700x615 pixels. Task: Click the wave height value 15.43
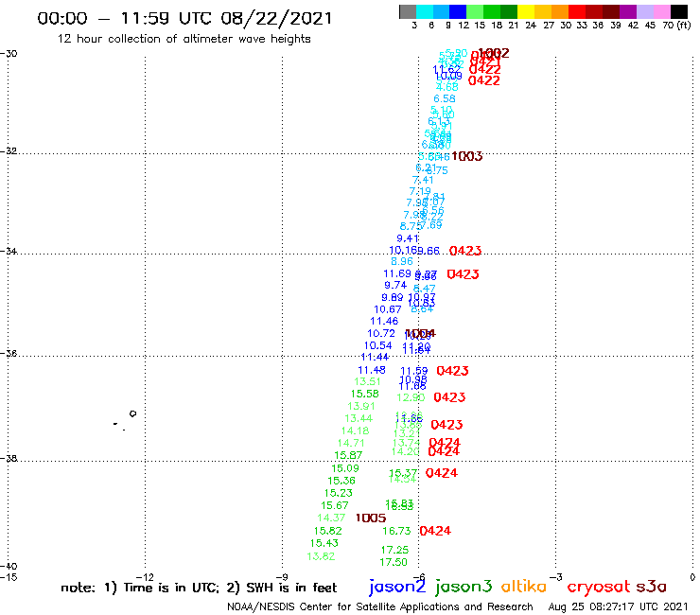(x=324, y=543)
